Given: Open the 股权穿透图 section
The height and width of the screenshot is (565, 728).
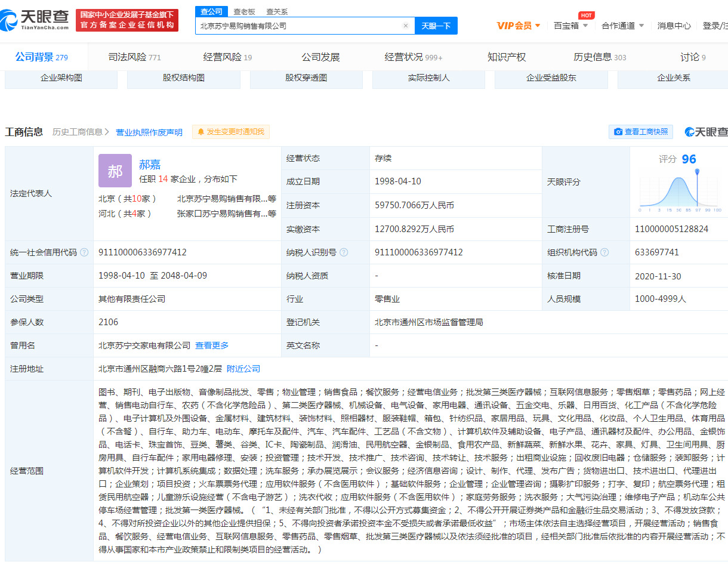Looking at the screenshot, I should point(306,78).
